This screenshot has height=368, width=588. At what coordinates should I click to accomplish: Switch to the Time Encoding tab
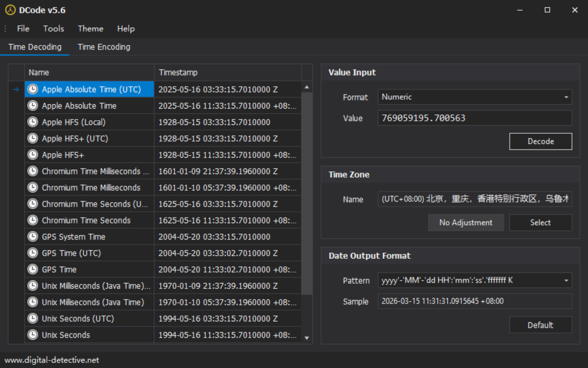(x=104, y=47)
